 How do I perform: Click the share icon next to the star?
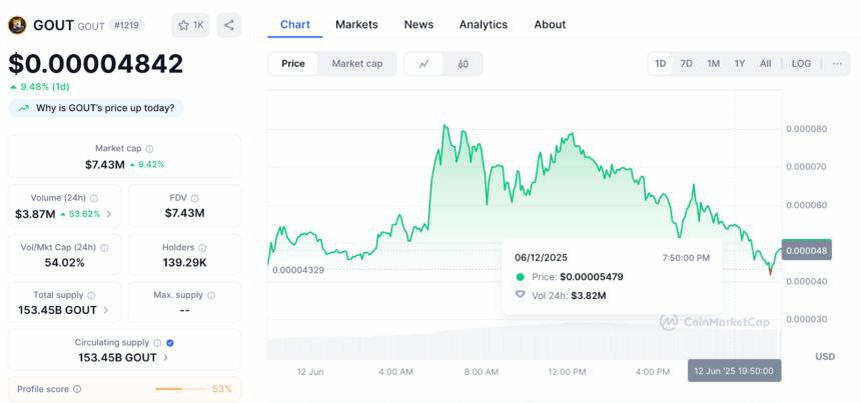click(229, 25)
